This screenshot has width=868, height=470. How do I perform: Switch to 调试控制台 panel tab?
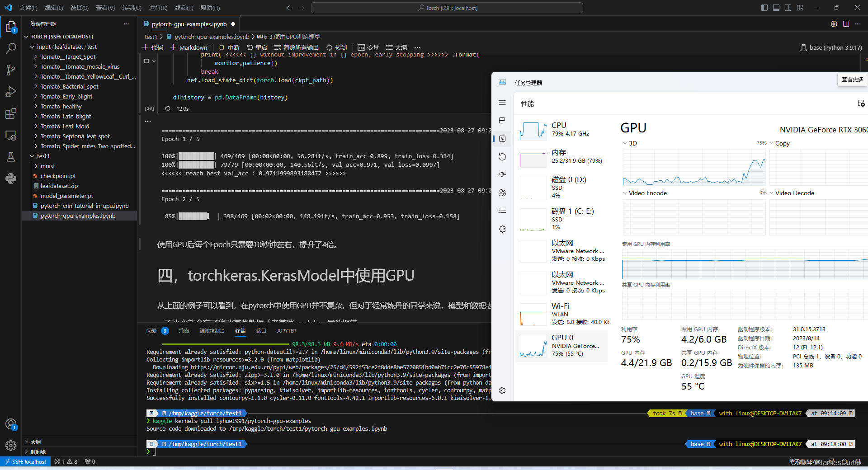212,331
